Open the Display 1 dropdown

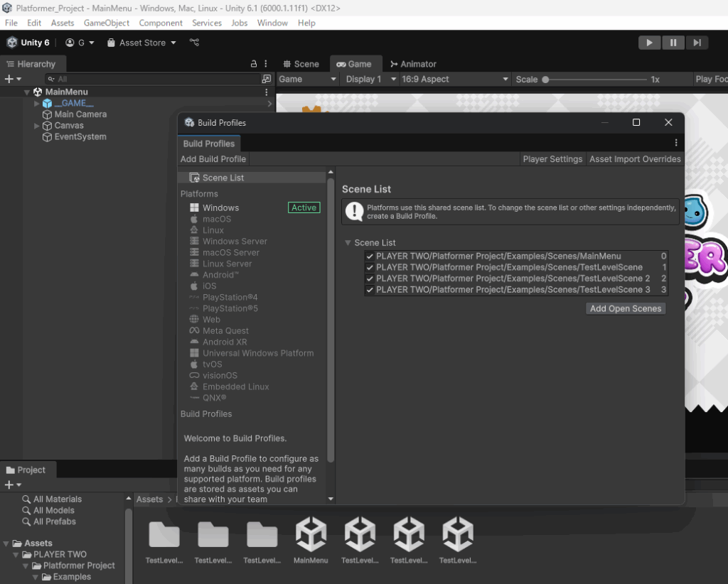point(370,80)
